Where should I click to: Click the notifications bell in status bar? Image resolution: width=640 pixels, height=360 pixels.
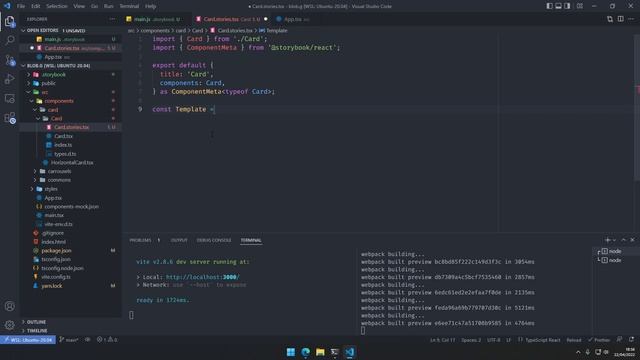pos(631,340)
